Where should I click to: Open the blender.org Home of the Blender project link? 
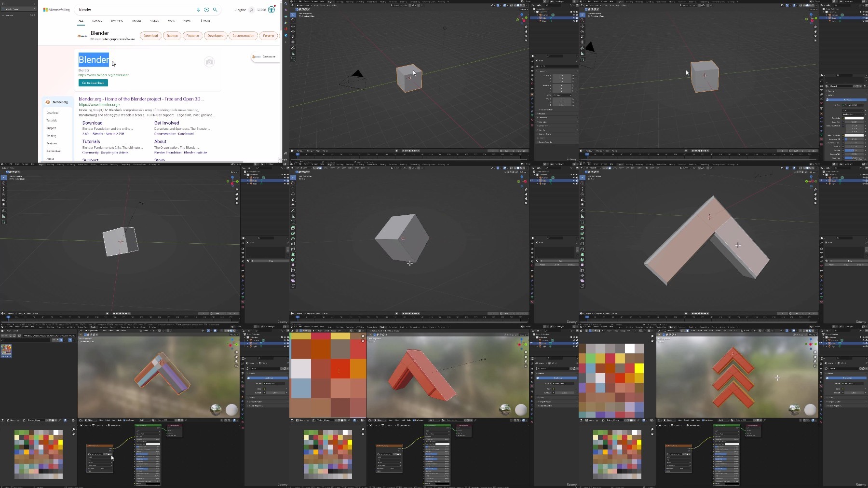tap(141, 99)
